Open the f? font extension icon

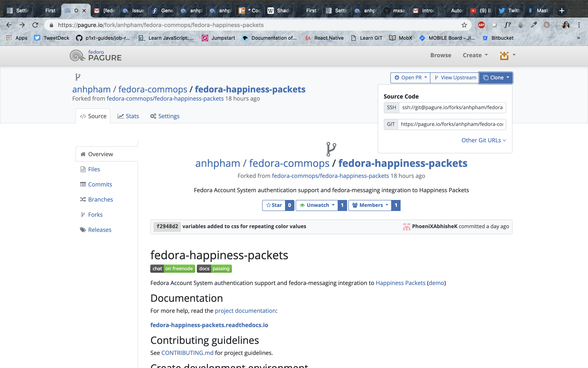507,25
